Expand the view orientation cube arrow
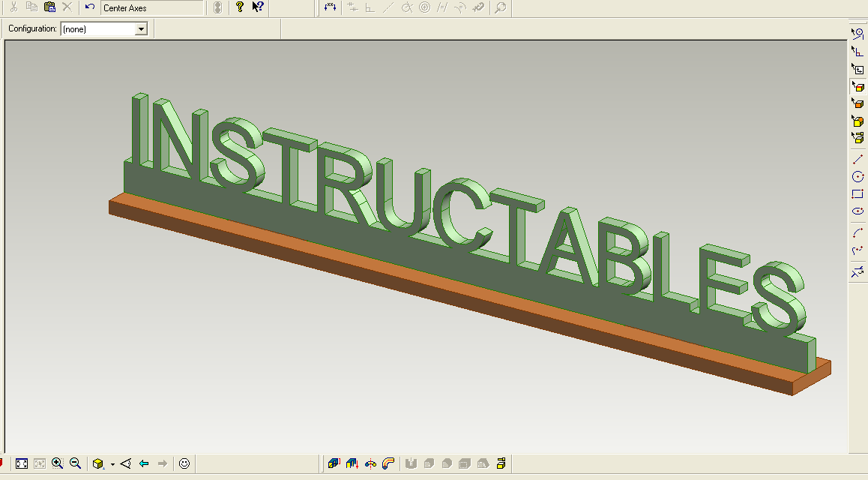 click(112, 464)
